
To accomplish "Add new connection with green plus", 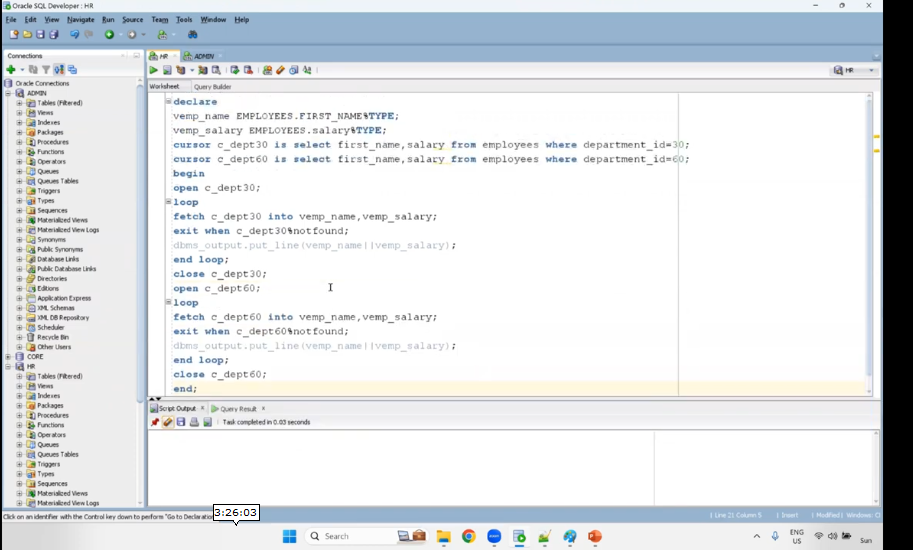I will click(10, 70).
